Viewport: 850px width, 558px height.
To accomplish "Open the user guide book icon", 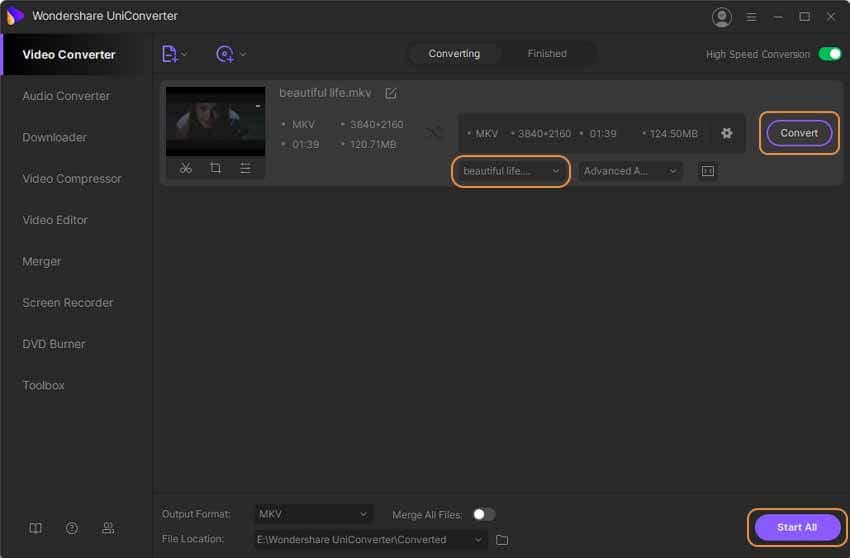I will 35,528.
